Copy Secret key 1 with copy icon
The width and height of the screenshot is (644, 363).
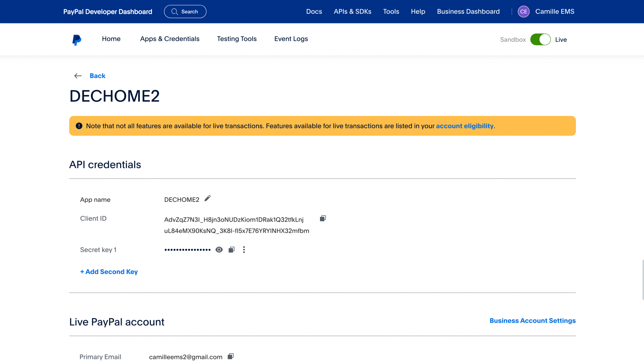tap(231, 249)
